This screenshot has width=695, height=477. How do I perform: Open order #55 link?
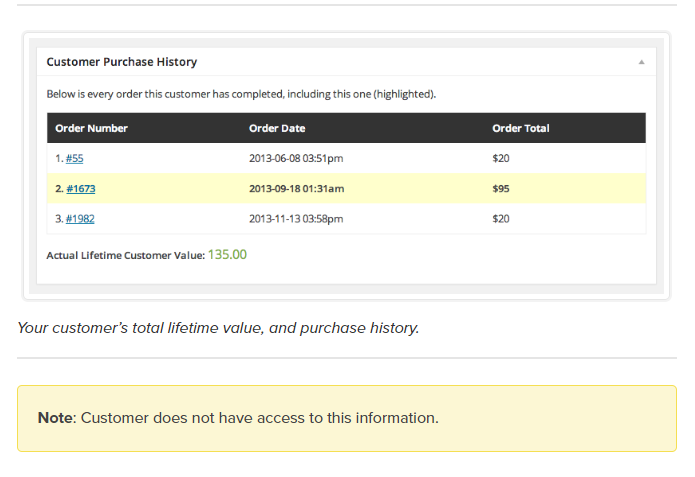click(x=74, y=158)
